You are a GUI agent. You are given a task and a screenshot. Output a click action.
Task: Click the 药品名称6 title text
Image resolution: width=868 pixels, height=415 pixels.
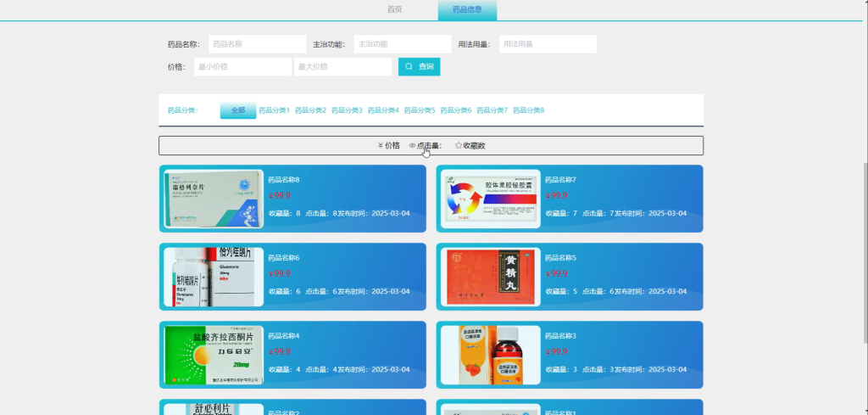[x=284, y=258]
